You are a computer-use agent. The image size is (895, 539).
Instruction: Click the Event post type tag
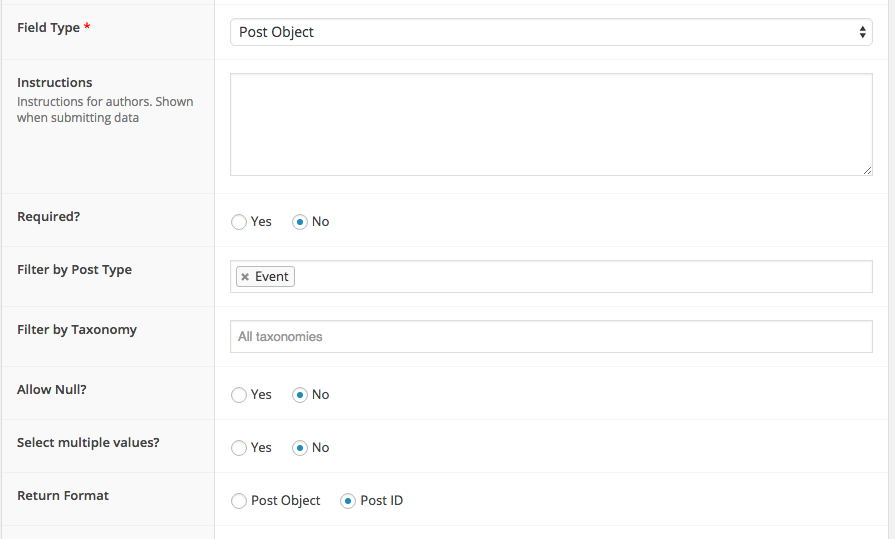pos(271,277)
